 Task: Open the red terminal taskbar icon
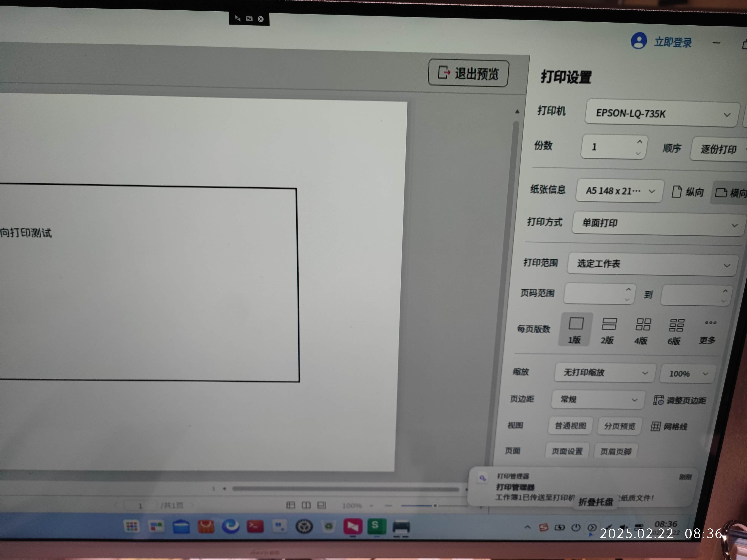click(x=255, y=526)
